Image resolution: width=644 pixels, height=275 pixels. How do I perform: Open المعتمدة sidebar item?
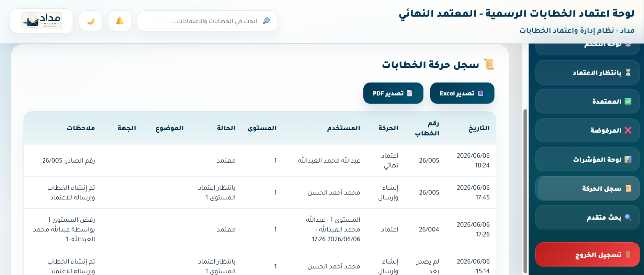coord(587,101)
